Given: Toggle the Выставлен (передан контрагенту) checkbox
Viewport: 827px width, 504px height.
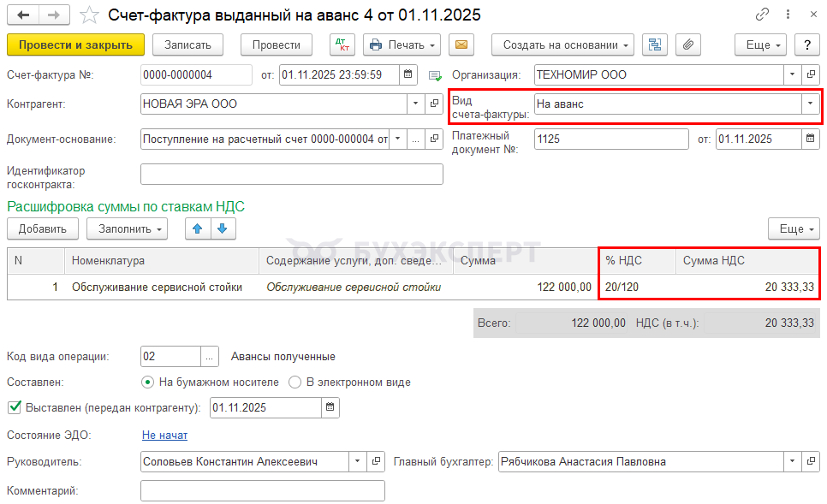Looking at the screenshot, I should (15, 407).
